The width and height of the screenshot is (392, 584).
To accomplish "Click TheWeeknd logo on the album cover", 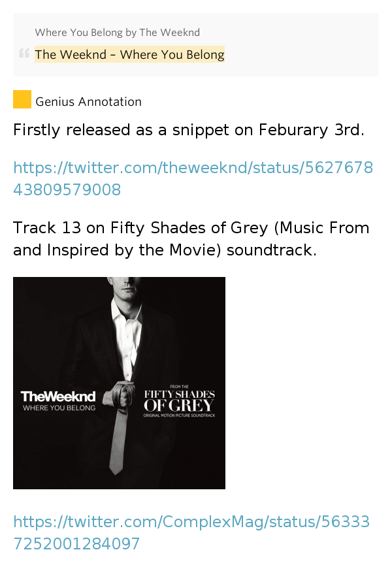I will (x=58, y=397).
